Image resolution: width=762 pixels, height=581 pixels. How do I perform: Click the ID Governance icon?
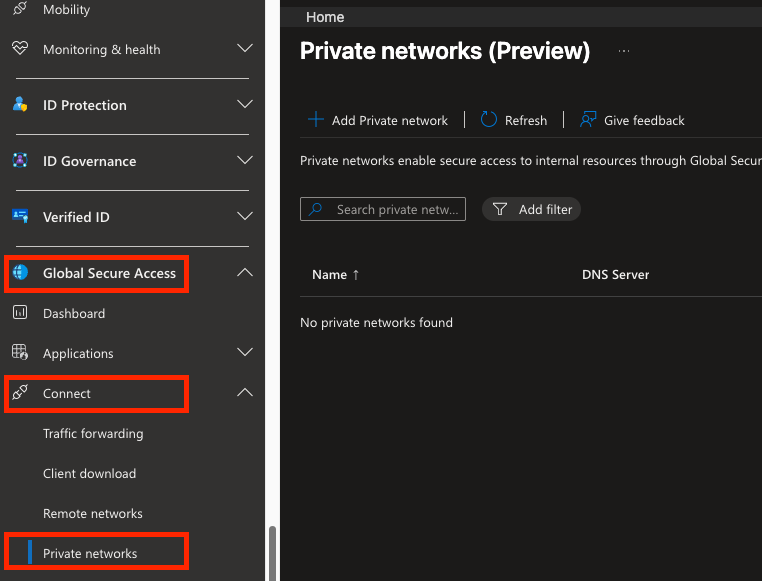pyautogui.click(x=20, y=161)
